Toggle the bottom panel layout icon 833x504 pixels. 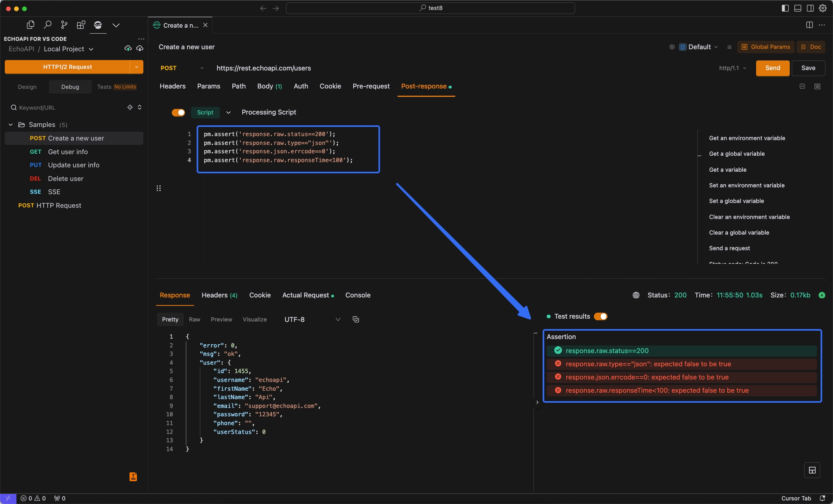click(x=798, y=8)
